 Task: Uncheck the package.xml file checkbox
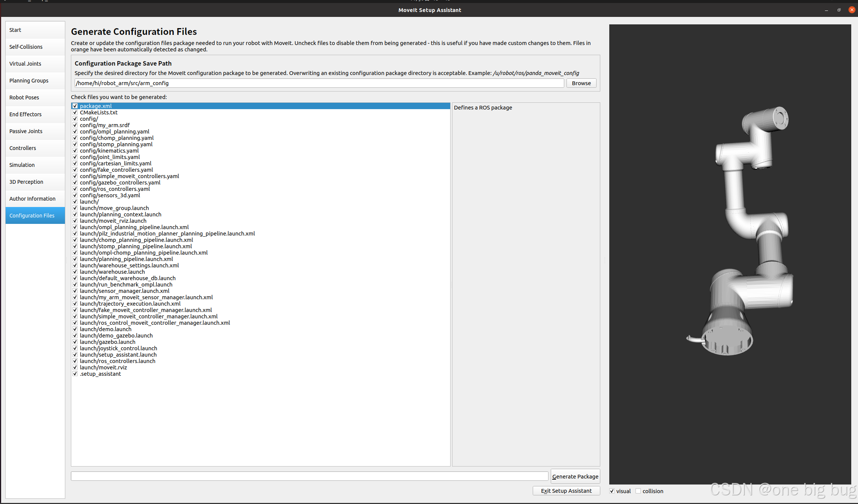75,106
